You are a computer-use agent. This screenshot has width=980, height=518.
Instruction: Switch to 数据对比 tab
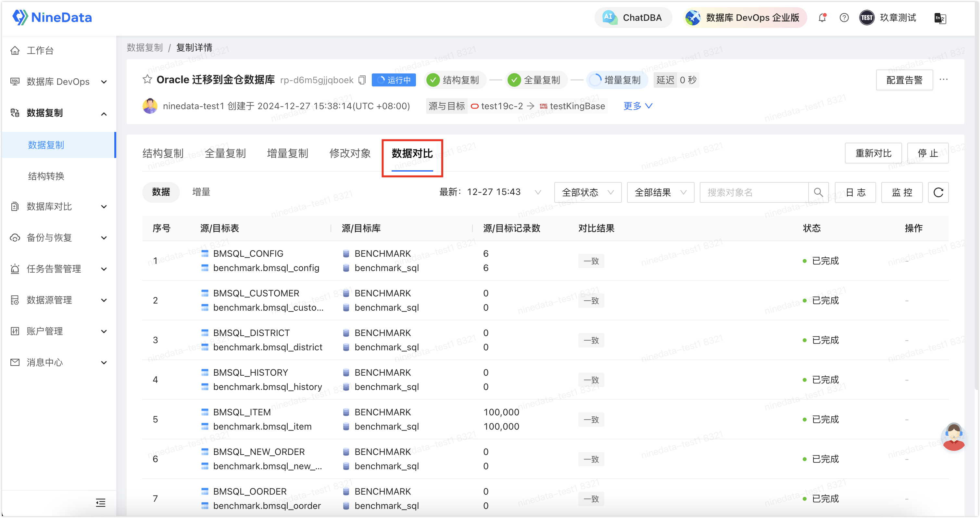[412, 153]
